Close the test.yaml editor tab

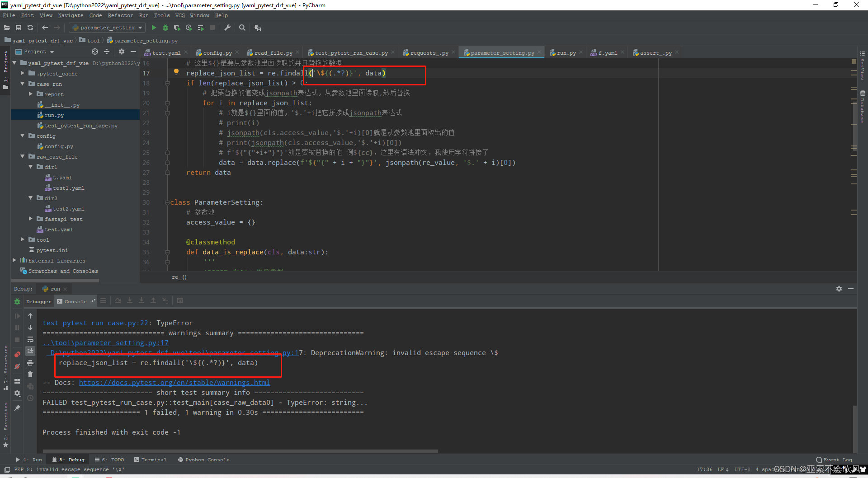coord(186,52)
